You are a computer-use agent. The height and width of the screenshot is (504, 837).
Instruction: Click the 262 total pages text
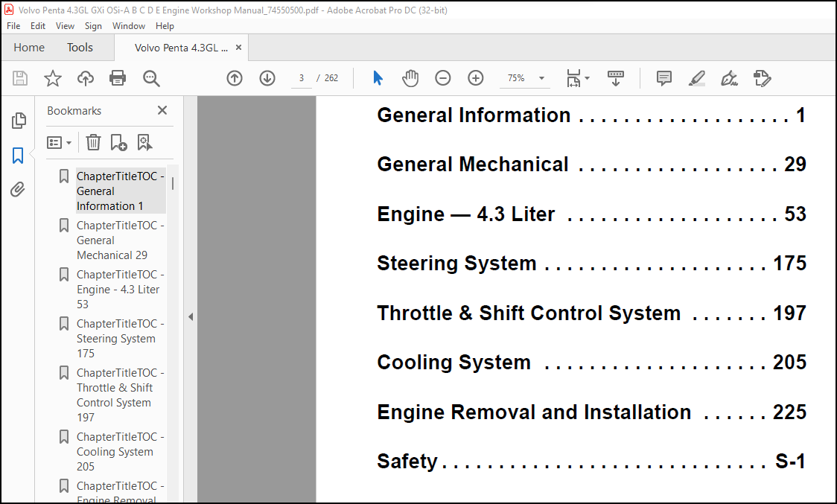click(331, 78)
